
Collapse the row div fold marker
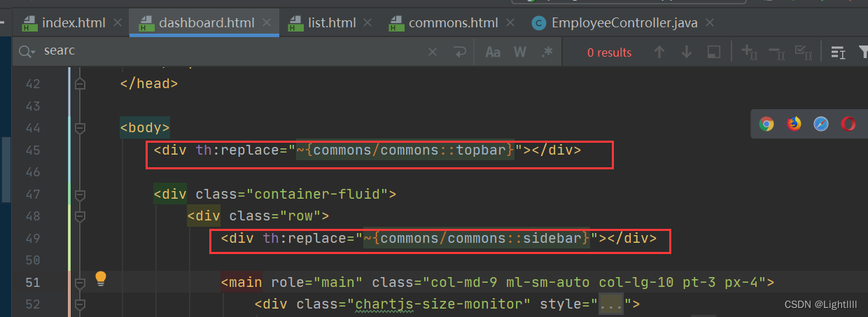point(80,216)
